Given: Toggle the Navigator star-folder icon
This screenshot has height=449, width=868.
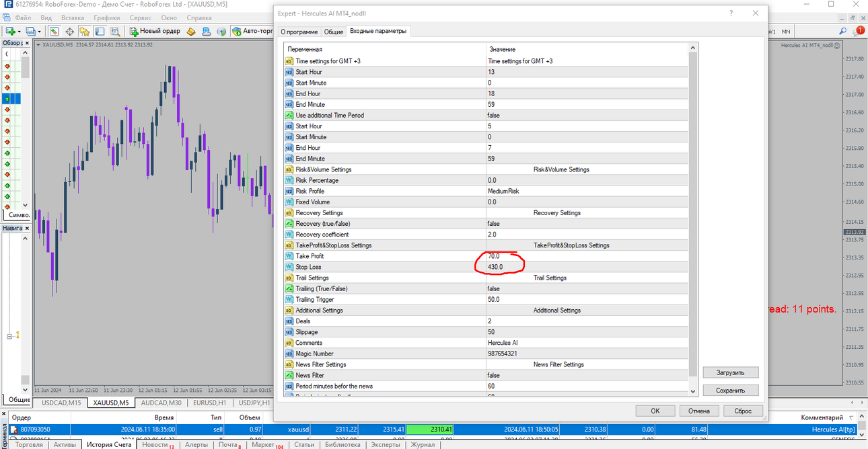Looking at the screenshot, I should (84, 31).
